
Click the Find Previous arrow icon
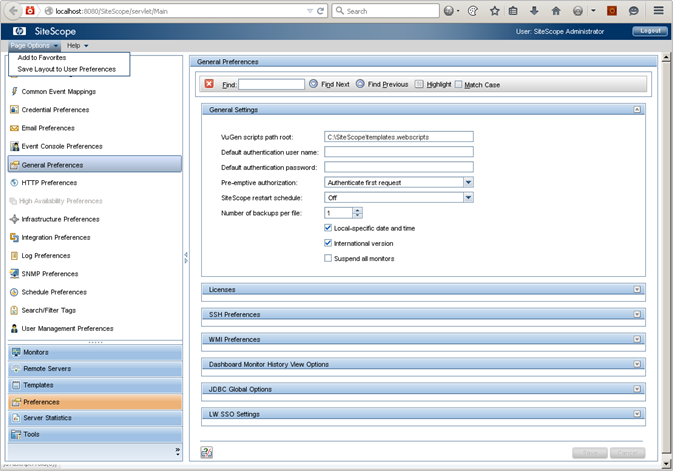coord(360,84)
